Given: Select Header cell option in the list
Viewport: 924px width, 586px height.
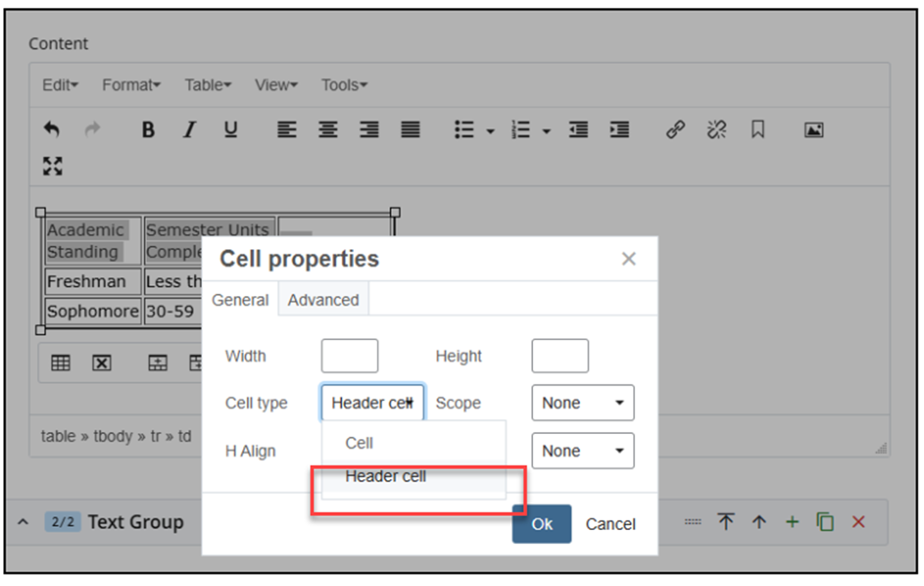Looking at the screenshot, I should point(386,477).
